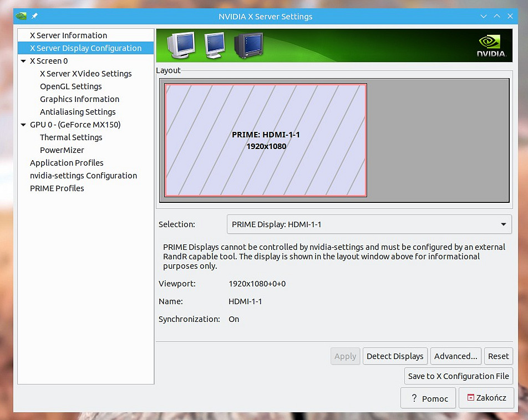This screenshot has width=528, height=420.
Task: Click the dark TV monitor banner icon
Action: click(x=248, y=45)
